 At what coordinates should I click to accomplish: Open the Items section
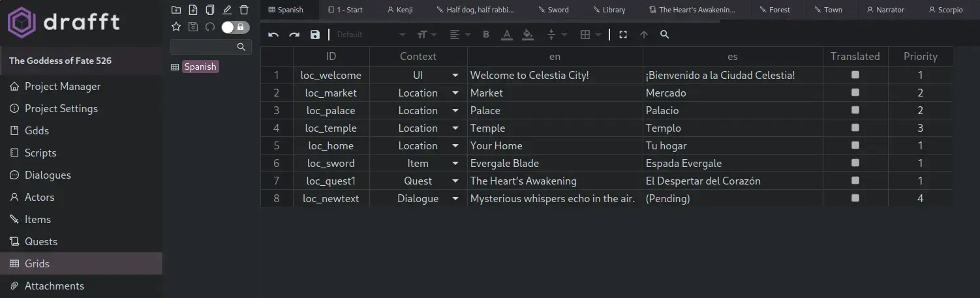coord(81,219)
